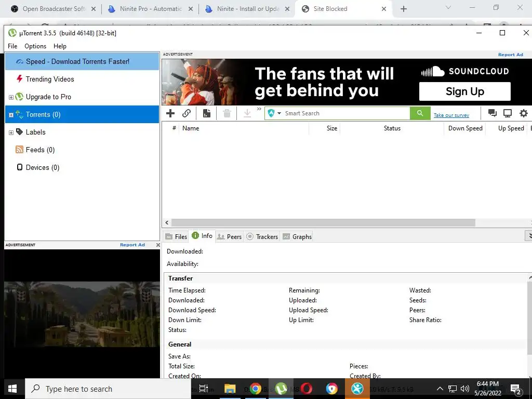The height and width of the screenshot is (399, 532).
Task: Click the Task View taskbar icon
Action: [x=204, y=389]
